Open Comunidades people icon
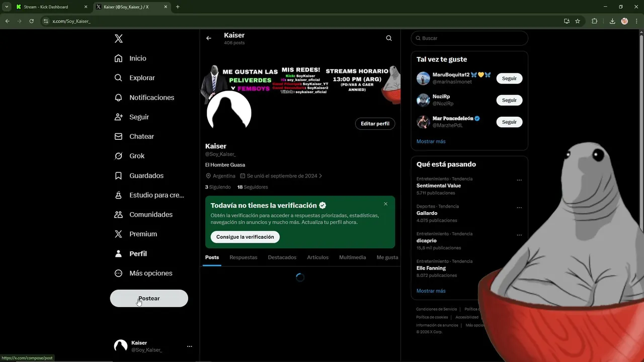644x362 pixels. (x=118, y=215)
